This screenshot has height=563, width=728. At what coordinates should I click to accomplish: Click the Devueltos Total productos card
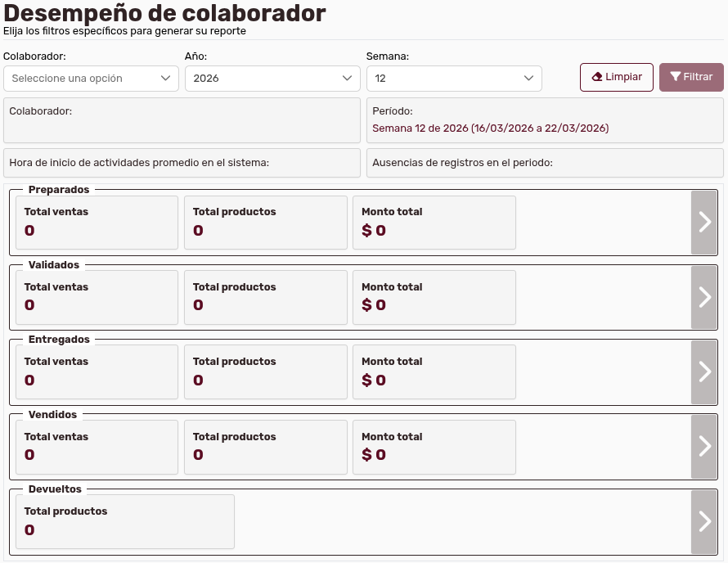pyautogui.click(x=125, y=521)
